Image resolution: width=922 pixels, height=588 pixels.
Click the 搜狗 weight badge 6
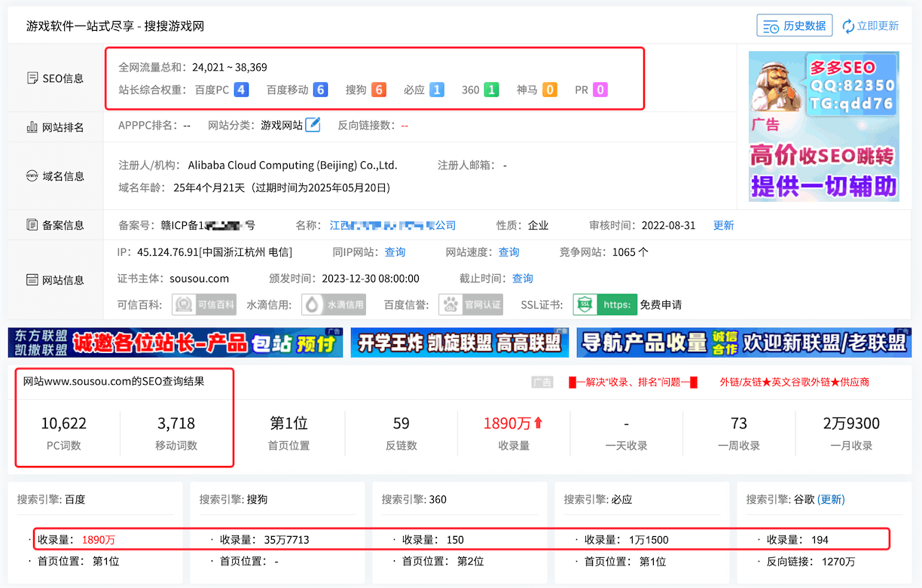point(378,90)
